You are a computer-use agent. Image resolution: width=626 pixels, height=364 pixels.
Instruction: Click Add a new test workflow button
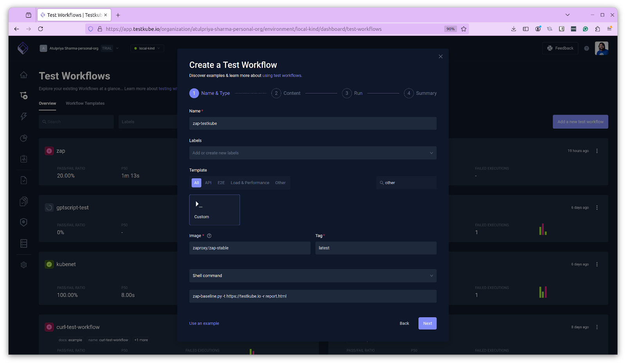(581, 122)
